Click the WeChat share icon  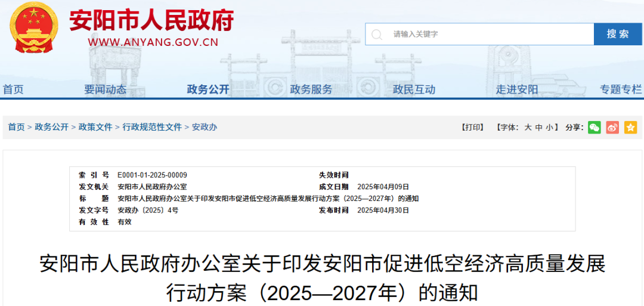(x=594, y=127)
